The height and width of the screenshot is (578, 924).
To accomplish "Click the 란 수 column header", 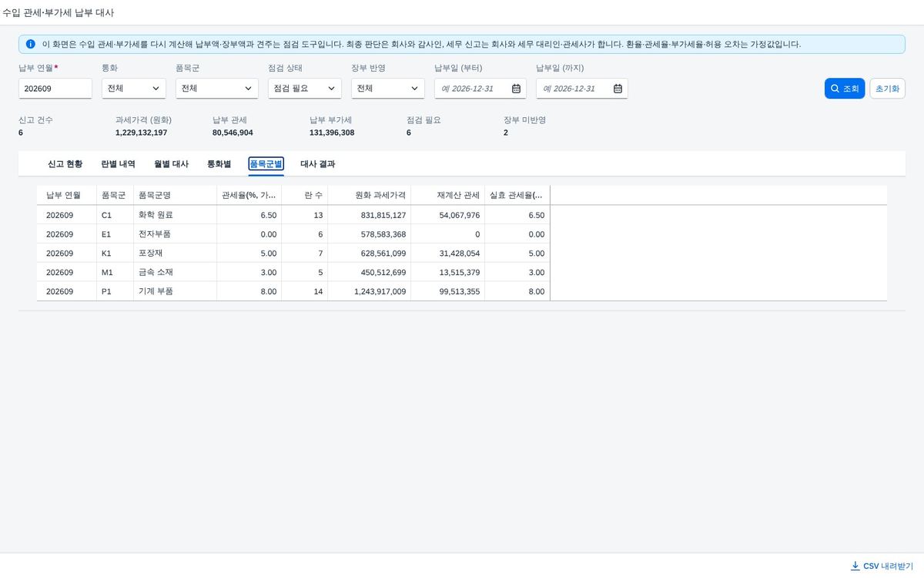I will click(304, 195).
